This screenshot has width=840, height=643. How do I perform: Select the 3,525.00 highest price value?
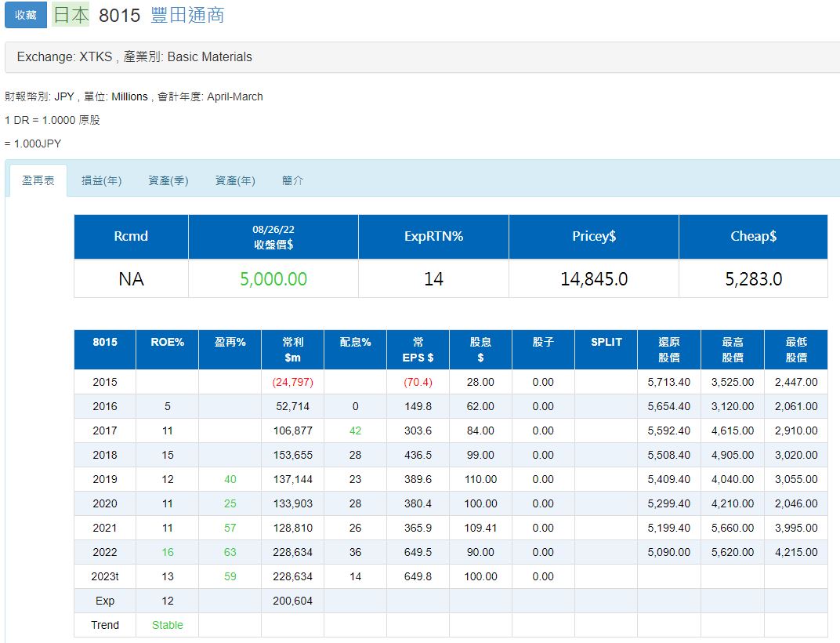pos(733,383)
